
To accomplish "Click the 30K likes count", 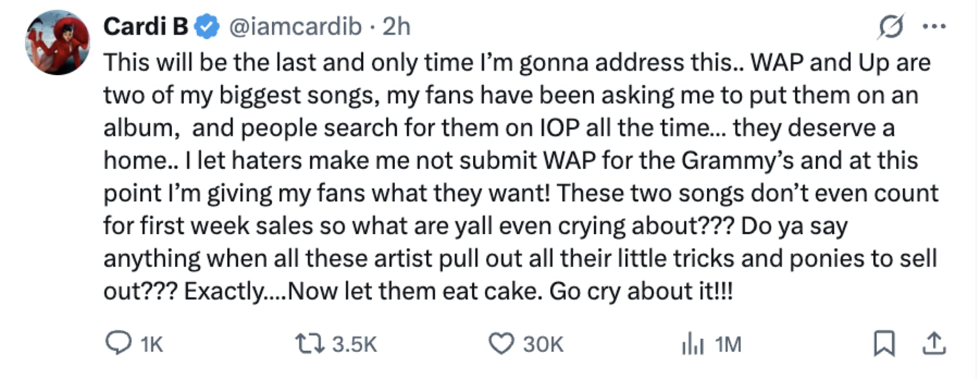I will tap(543, 345).
